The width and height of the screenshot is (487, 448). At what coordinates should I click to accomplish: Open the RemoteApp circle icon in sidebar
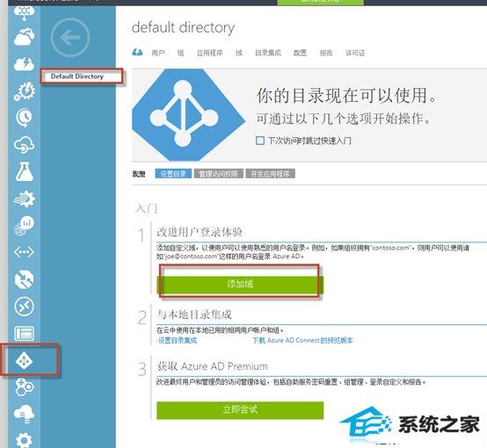click(x=25, y=307)
